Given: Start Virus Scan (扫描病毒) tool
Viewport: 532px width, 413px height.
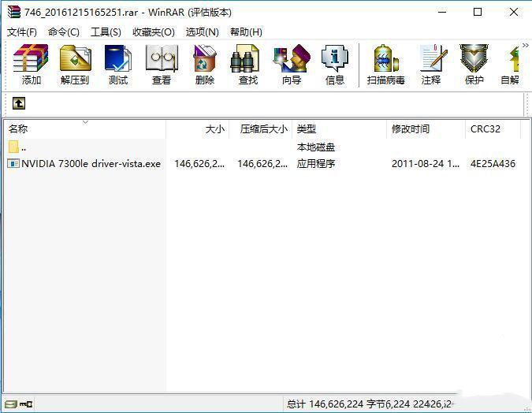Looking at the screenshot, I should click(385, 65).
